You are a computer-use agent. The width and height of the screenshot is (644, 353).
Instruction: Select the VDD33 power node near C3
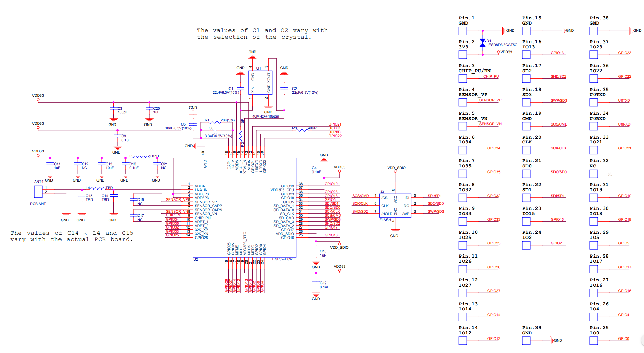37,100
